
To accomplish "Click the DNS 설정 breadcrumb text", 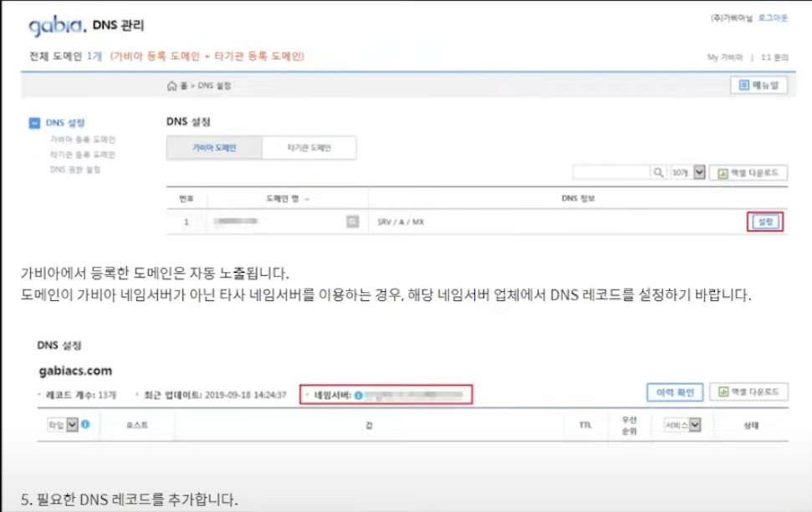I will [x=214, y=85].
